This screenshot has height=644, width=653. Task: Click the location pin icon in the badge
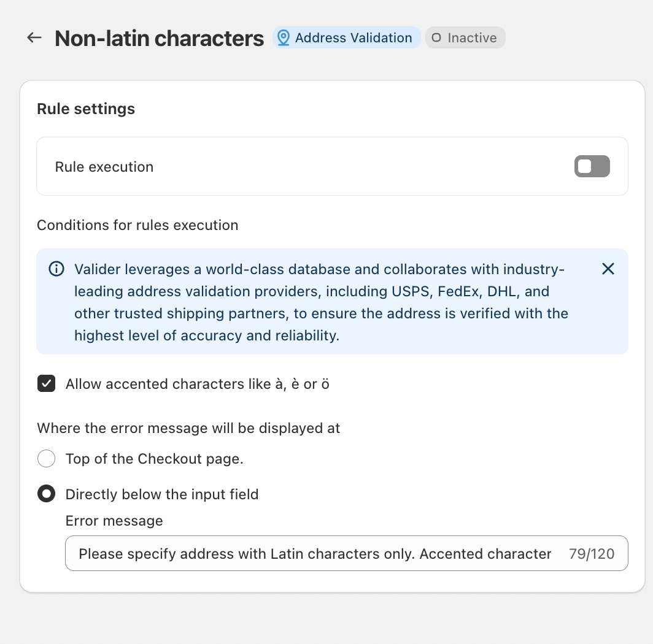point(283,38)
